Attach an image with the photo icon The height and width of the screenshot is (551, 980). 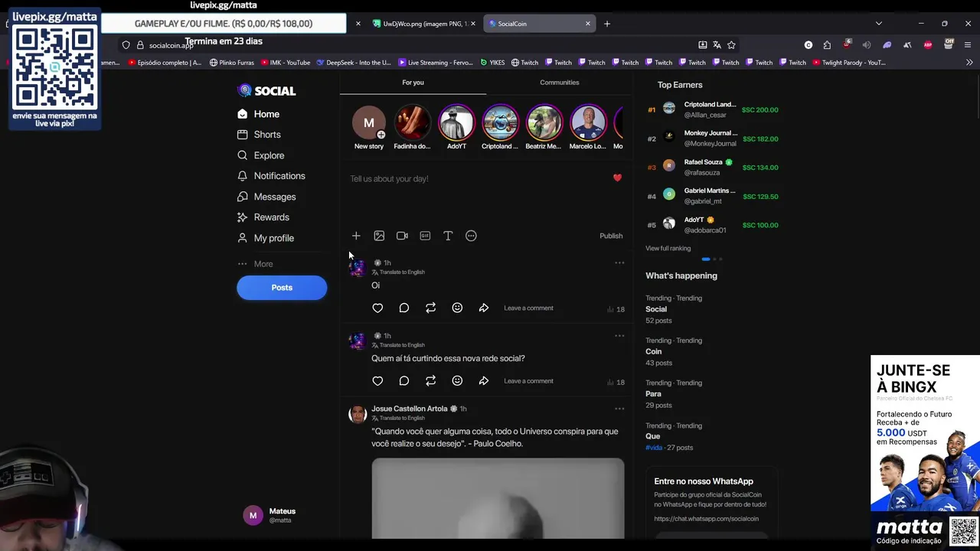pos(379,236)
